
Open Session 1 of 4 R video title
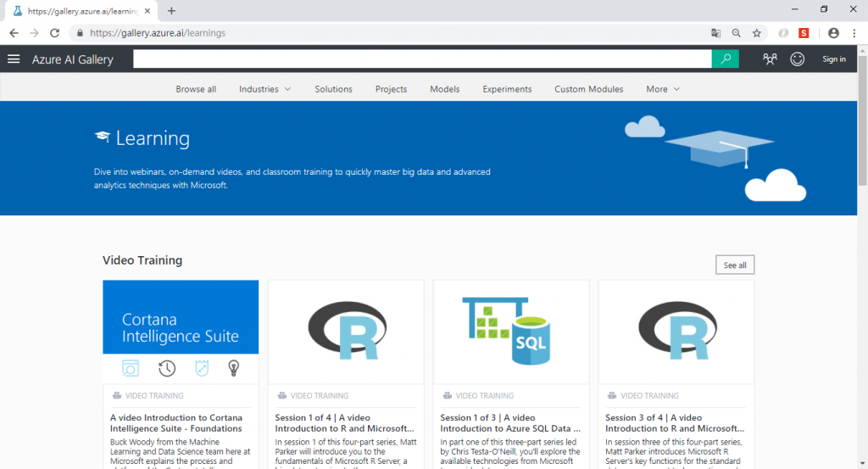point(344,423)
